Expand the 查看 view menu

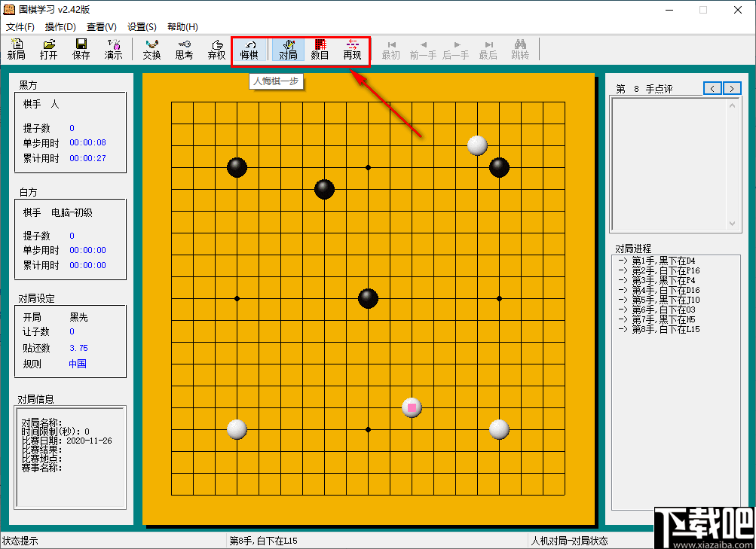tap(102, 26)
